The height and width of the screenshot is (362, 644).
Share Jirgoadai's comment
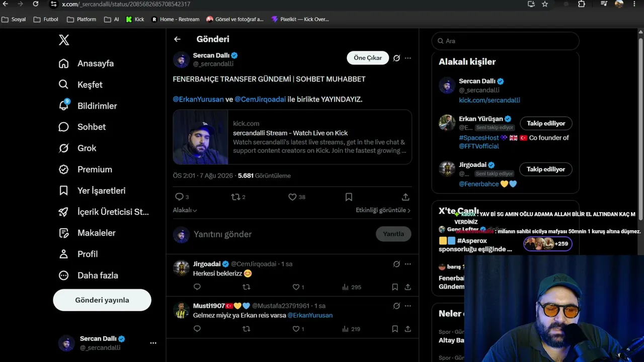[x=408, y=287]
